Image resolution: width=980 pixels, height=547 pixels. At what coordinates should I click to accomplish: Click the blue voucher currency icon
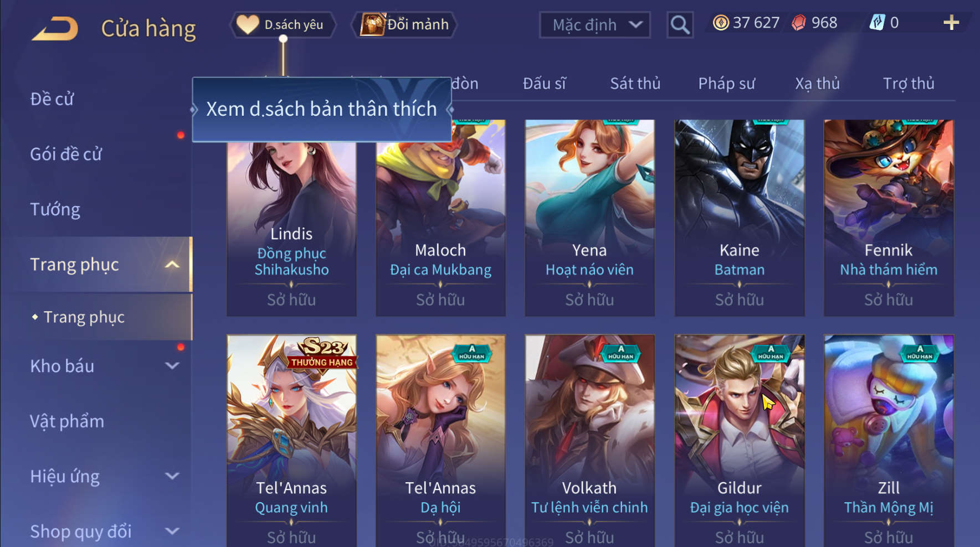877,23
